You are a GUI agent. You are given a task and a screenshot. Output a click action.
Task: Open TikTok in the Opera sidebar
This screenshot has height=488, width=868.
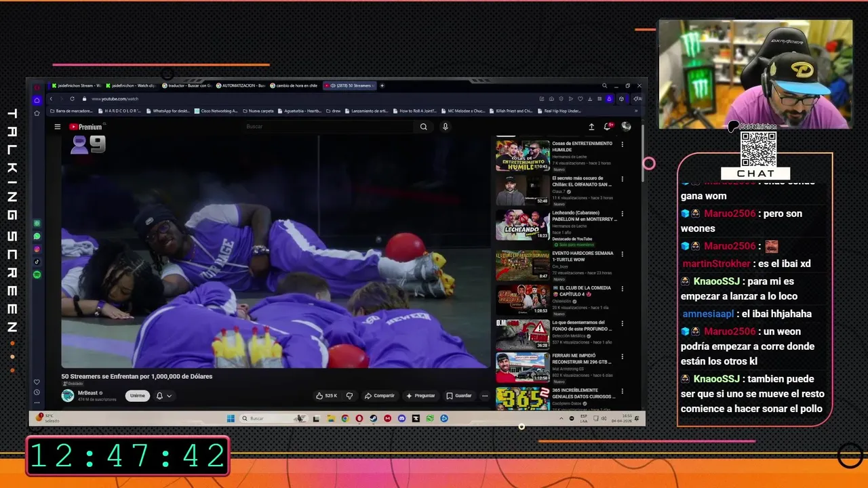(x=37, y=262)
